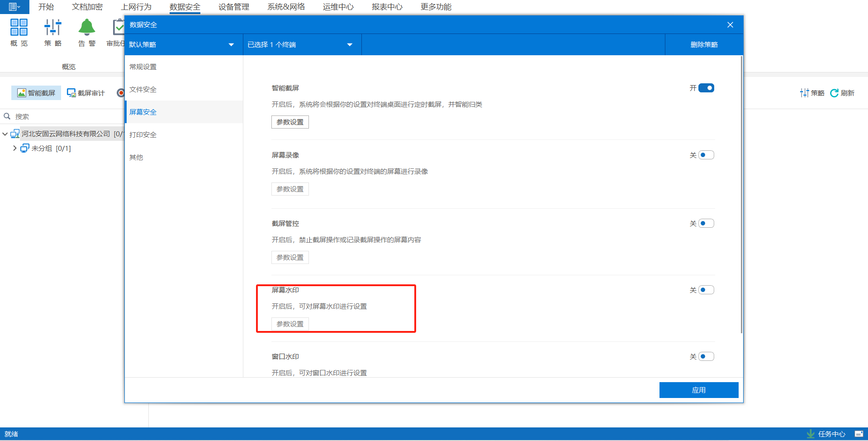Image resolution: width=868 pixels, height=441 pixels.
Task: Click the Overview (概览) grid icon
Action: 19,28
